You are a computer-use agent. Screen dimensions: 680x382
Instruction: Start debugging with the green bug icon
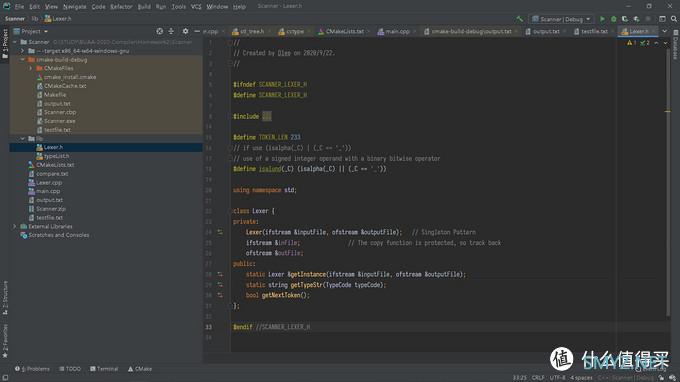[x=614, y=19]
